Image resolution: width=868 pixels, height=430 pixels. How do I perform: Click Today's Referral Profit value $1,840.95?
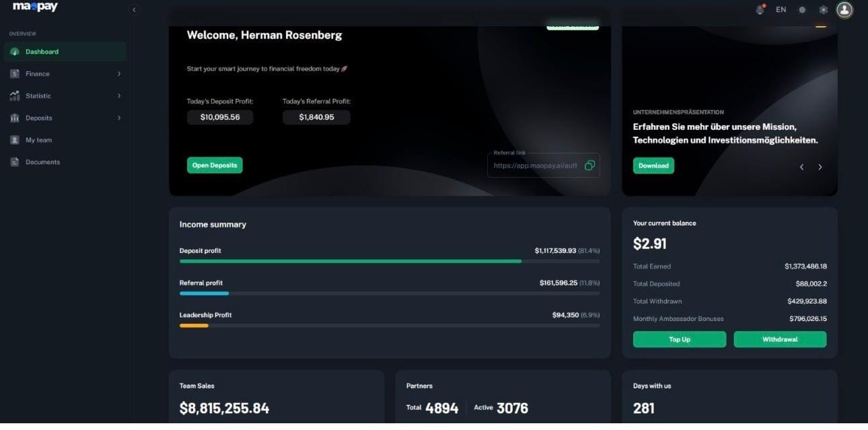(316, 117)
